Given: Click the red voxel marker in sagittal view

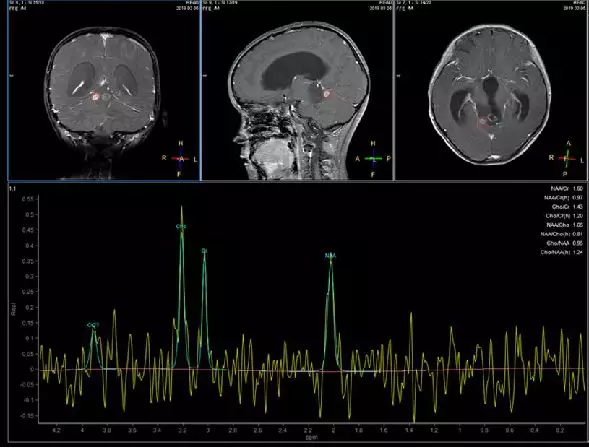Looking at the screenshot, I should [x=327, y=93].
